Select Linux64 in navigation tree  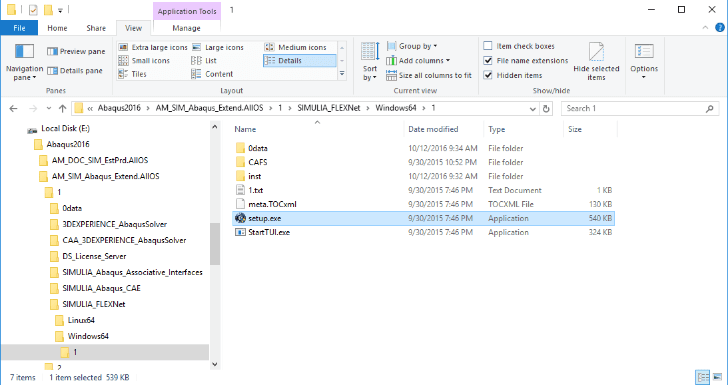tap(81, 320)
